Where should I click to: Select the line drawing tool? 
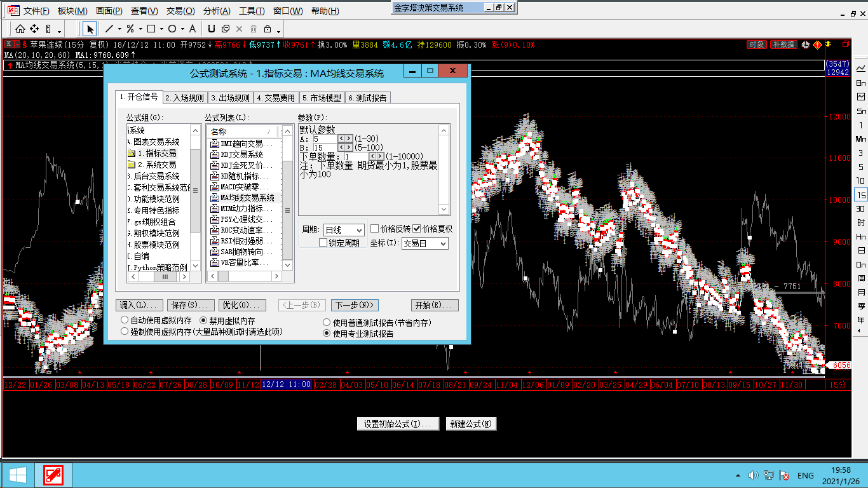[109, 29]
